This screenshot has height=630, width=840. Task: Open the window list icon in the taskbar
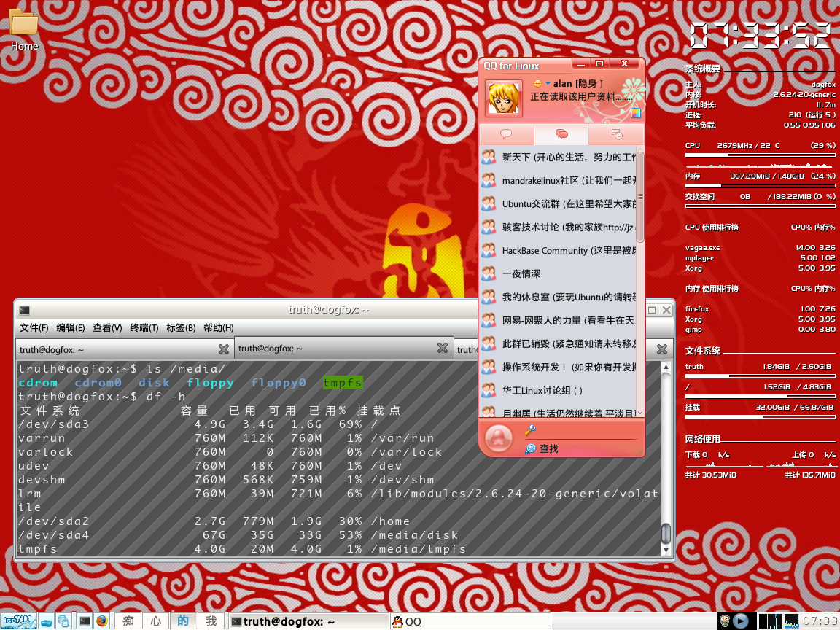click(x=63, y=621)
